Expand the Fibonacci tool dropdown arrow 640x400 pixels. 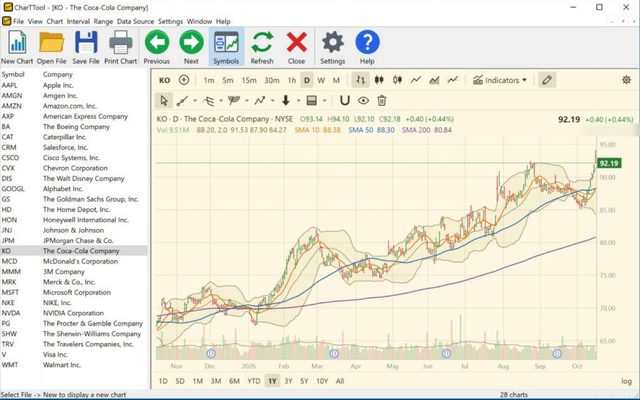[x=221, y=101]
